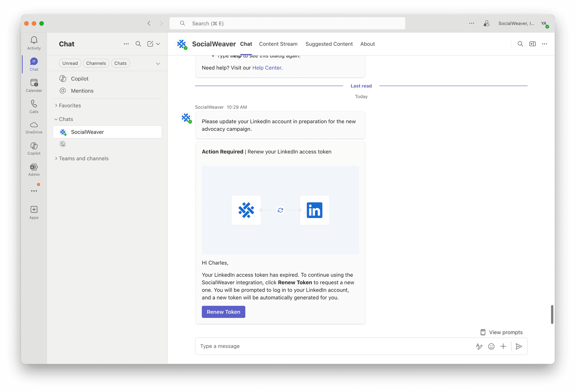The image size is (576, 392).
Task: Open the Activity bell icon
Action: 34,40
